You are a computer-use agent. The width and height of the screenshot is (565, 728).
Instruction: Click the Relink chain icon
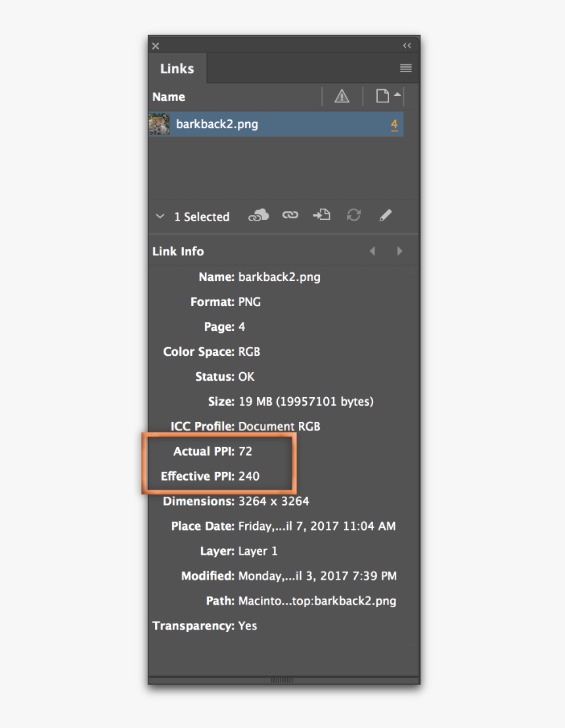pyautogui.click(x=290, y=215)
